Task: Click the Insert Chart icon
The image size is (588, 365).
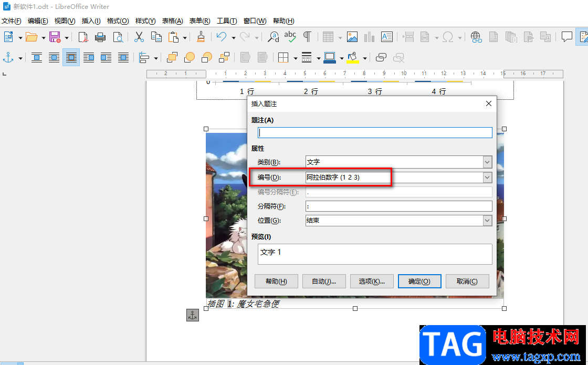Action: 370,37
